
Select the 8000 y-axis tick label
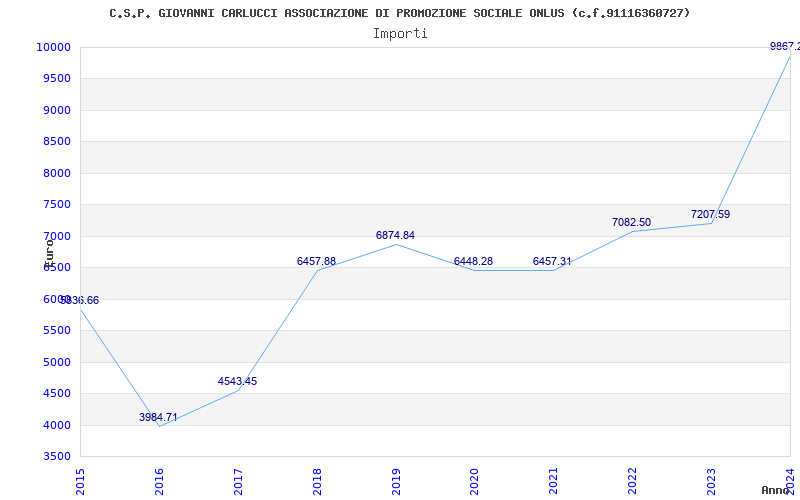point(56,173)
